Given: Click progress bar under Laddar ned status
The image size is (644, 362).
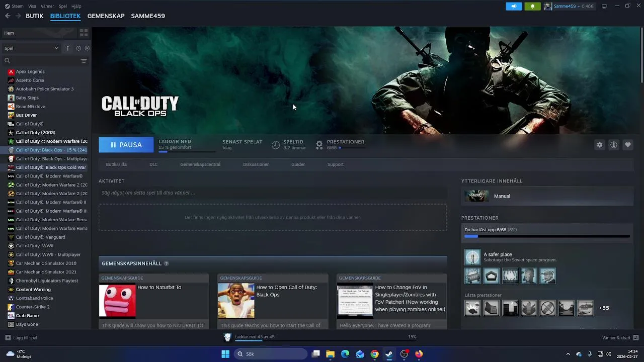Looking at the screenshot, I should (187, 151).
